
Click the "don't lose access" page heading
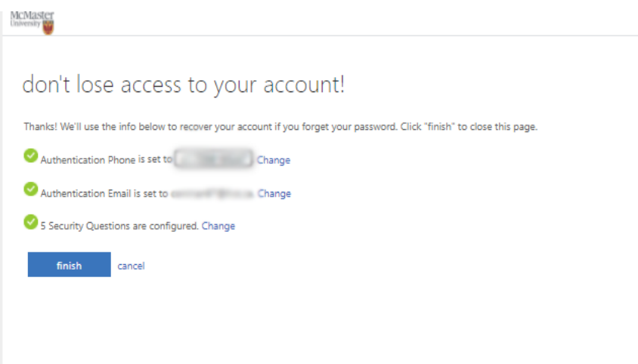(x=183, y=85)
